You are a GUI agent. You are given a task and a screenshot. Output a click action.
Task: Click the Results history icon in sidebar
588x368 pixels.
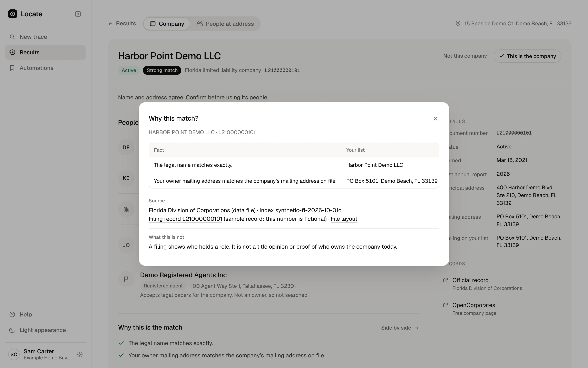point(12,52)
